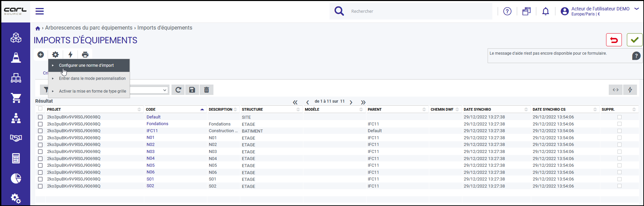Click the notification bell icon
Viewport: 644px width, 206px height.
click(546, 11)
